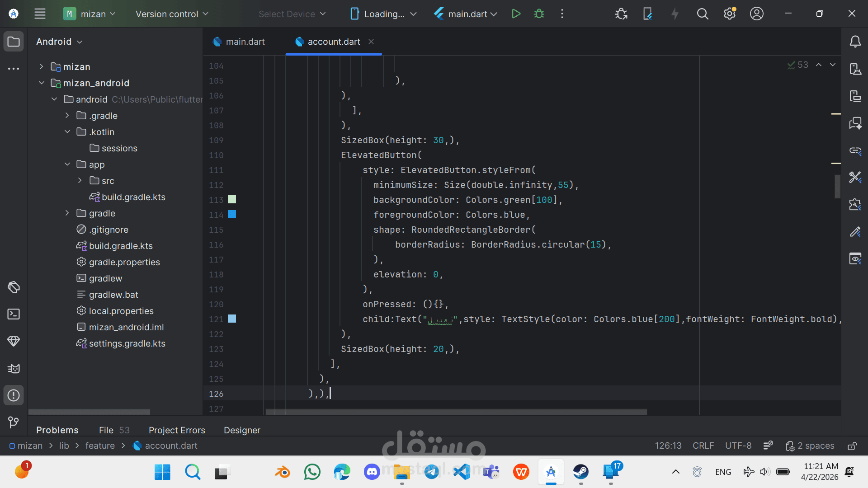Open the Project Errors tab
This screenshot has height=488, width=868.
(177, 430)
